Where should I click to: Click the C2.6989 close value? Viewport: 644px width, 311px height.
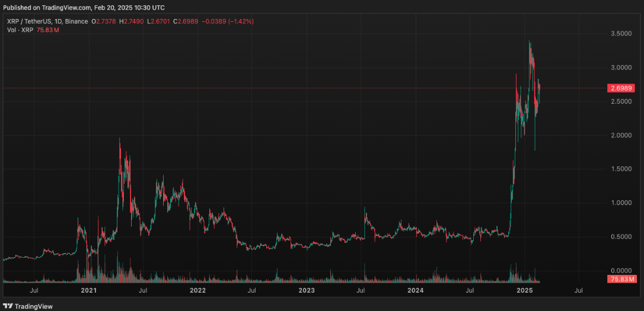186,21
